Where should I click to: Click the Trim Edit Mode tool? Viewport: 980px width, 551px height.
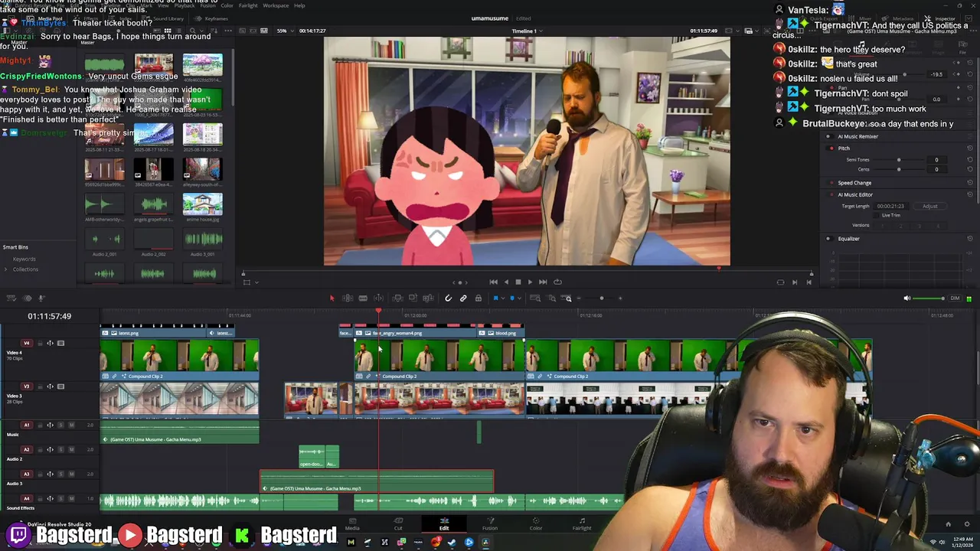tap(348, 298)
